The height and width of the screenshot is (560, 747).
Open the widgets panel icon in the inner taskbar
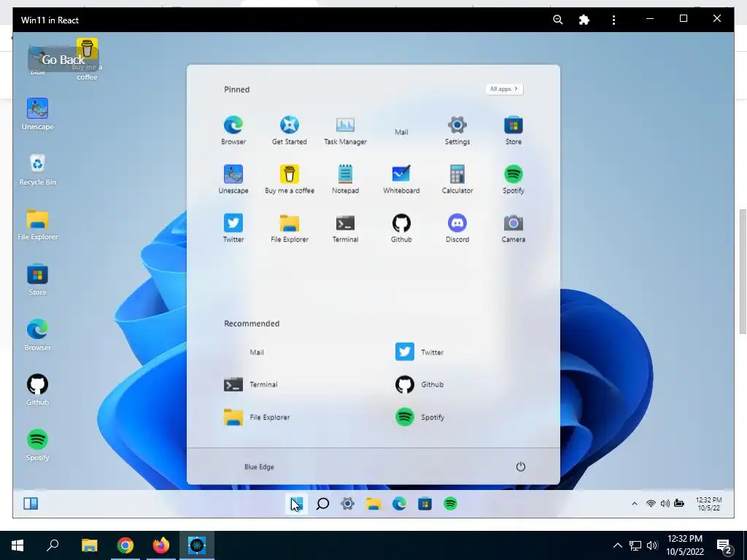point(31,503)
